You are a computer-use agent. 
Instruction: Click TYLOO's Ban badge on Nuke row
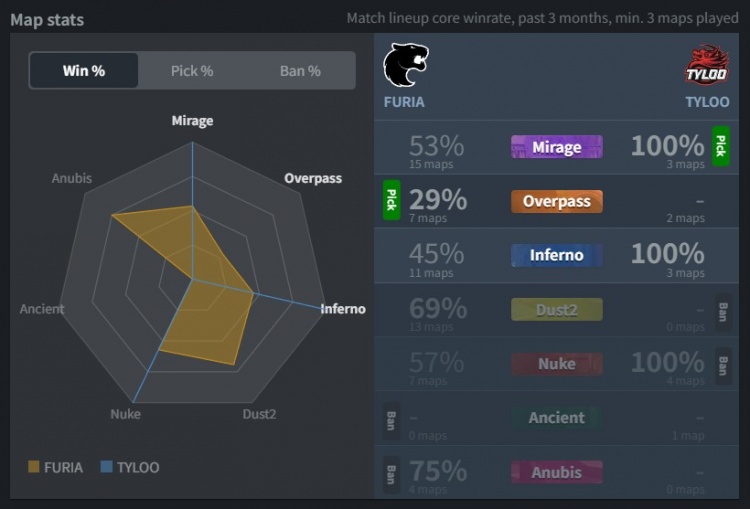point(723,364)
